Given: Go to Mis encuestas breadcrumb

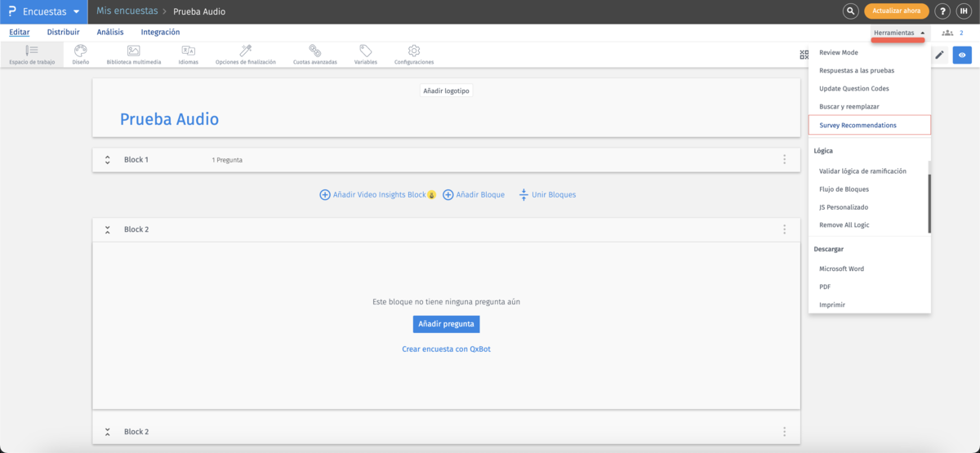Looking at the screenshot, I should [x=127, y=11].
